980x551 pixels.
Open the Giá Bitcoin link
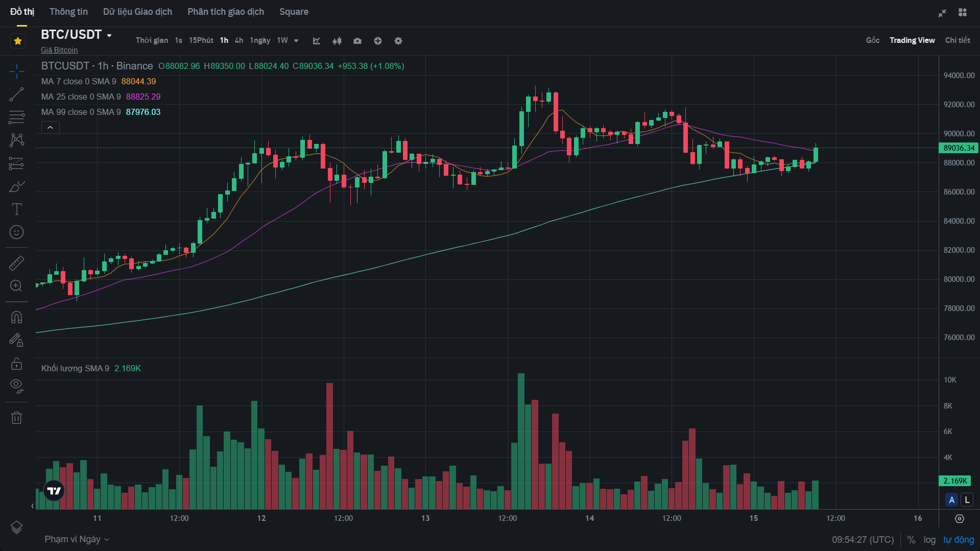(x=59, y=50)
